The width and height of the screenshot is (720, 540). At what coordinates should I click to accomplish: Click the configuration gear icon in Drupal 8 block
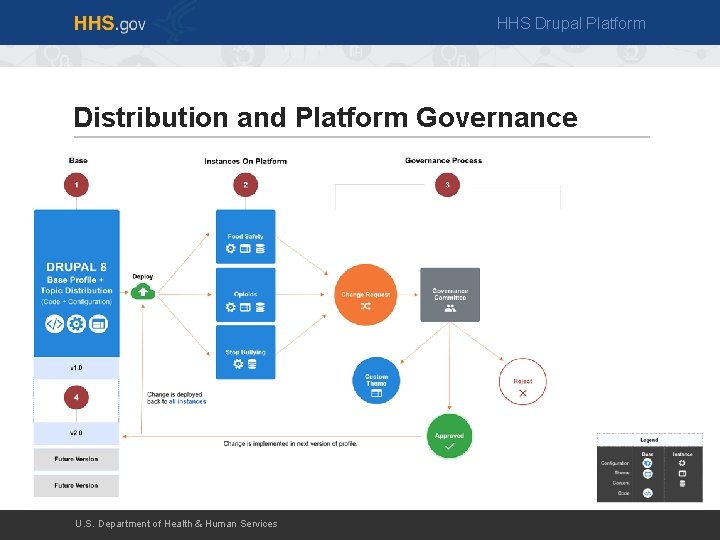click(76, 324)
